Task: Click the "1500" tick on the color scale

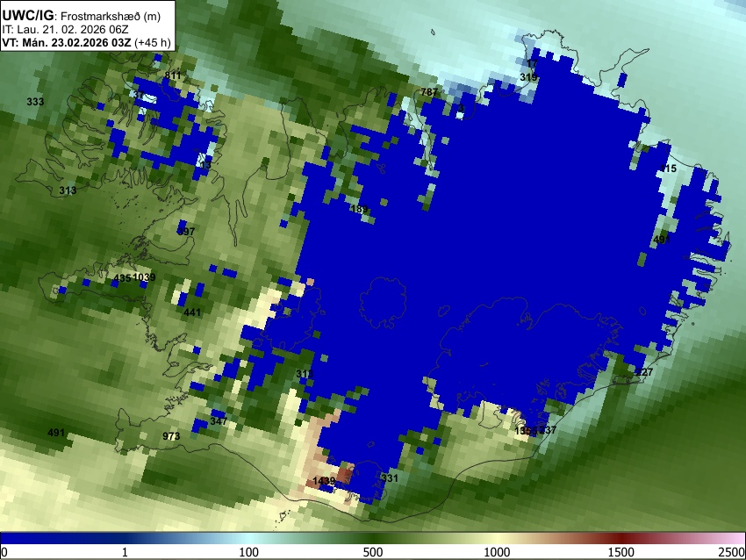Action: pyautogui.click(x=620, y=552)
